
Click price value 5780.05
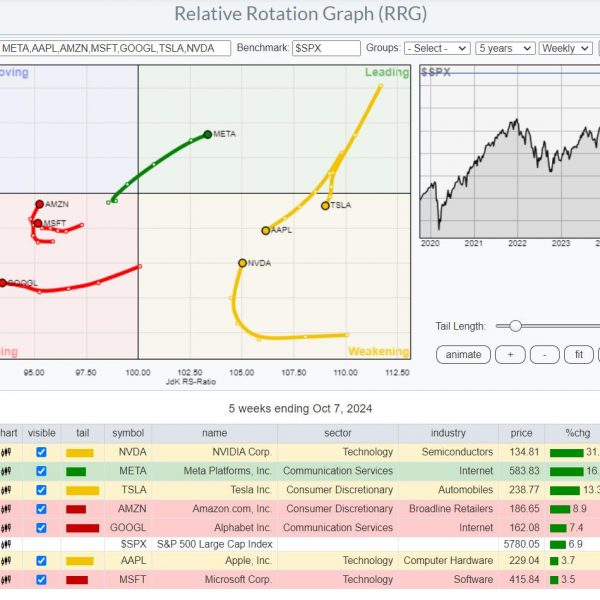pos(522,544)
